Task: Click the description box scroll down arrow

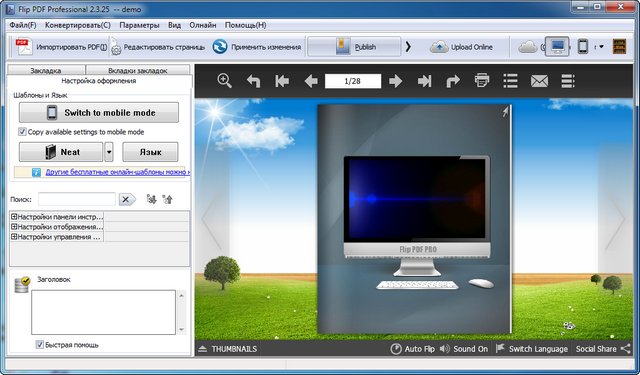Action: tap(181, 329)
